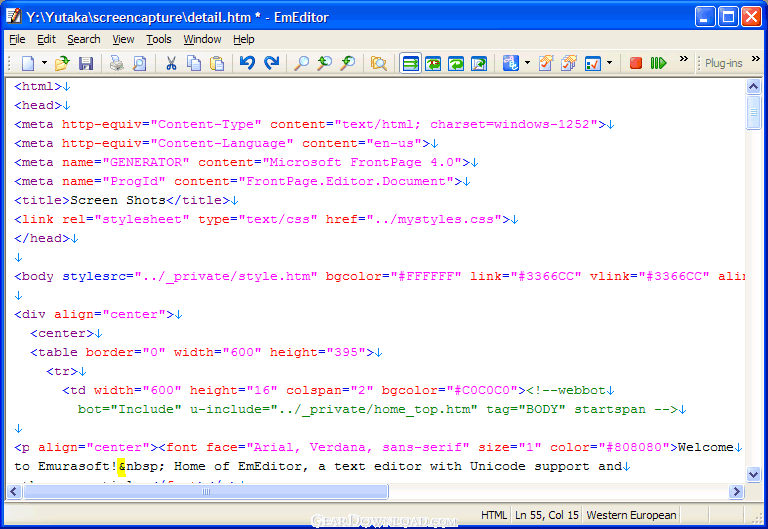
Task: Click '../mystyles.css' href value
Action: pyautogui.click(x=434, y=219)
